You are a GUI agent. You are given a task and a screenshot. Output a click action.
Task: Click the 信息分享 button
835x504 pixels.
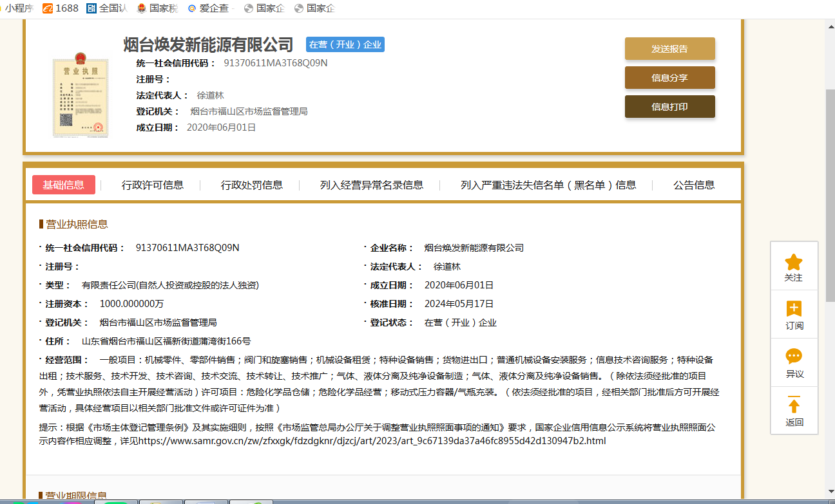pos(669,78)
